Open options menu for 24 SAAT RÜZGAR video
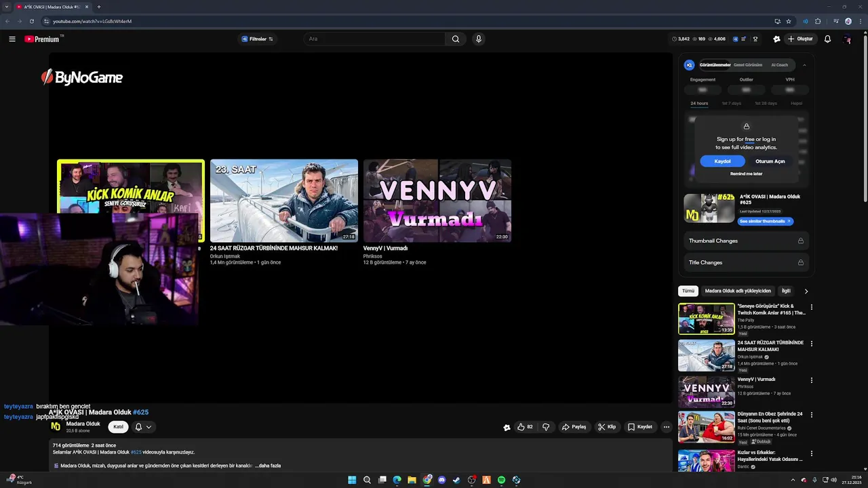The height and width of the screenshot is (488, 868). click(x=812, y=344)
